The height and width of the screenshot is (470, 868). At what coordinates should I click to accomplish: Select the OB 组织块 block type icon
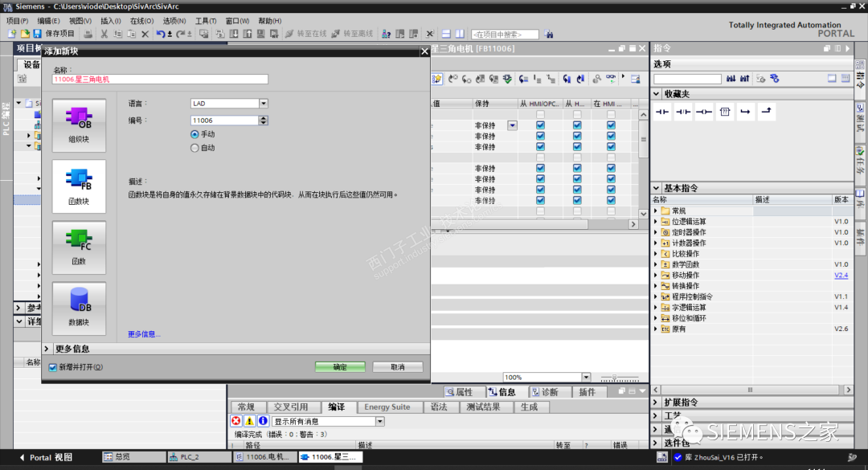[79, 125]
